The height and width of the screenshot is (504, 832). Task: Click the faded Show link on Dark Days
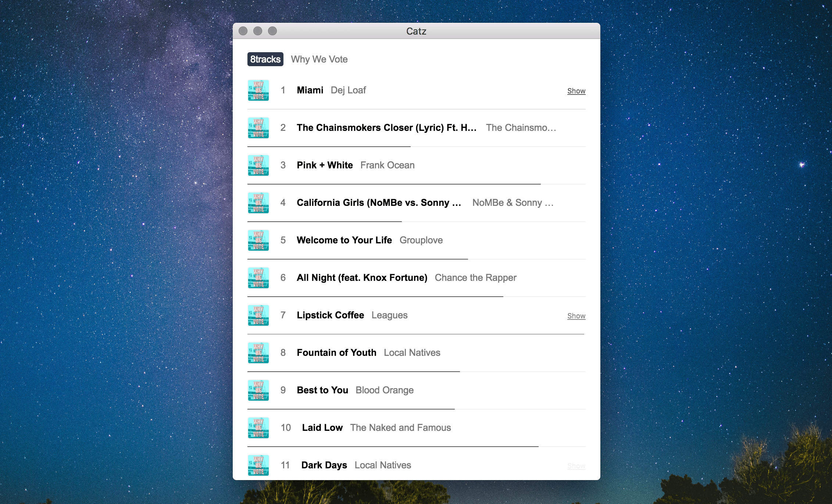coord(576,466)
